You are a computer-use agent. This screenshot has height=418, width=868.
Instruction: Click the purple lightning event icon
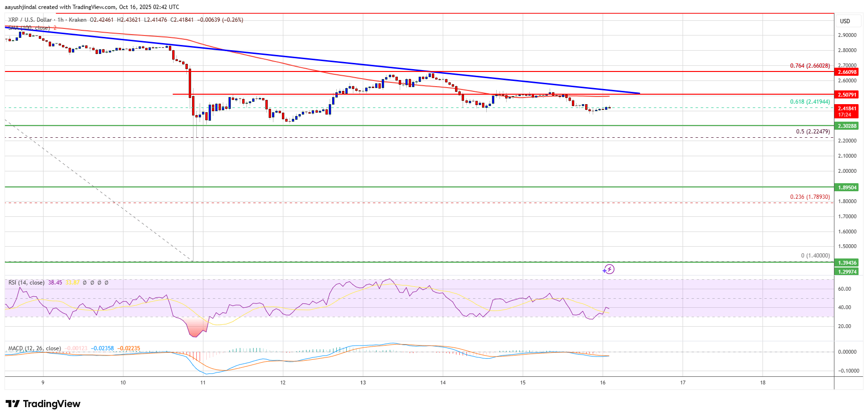click(609, 269)
